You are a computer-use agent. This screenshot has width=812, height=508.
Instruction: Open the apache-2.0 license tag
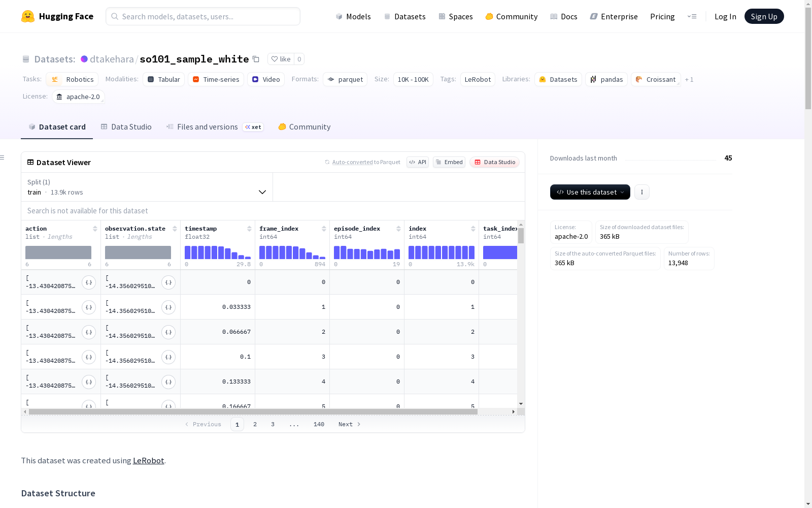(78, 97)
